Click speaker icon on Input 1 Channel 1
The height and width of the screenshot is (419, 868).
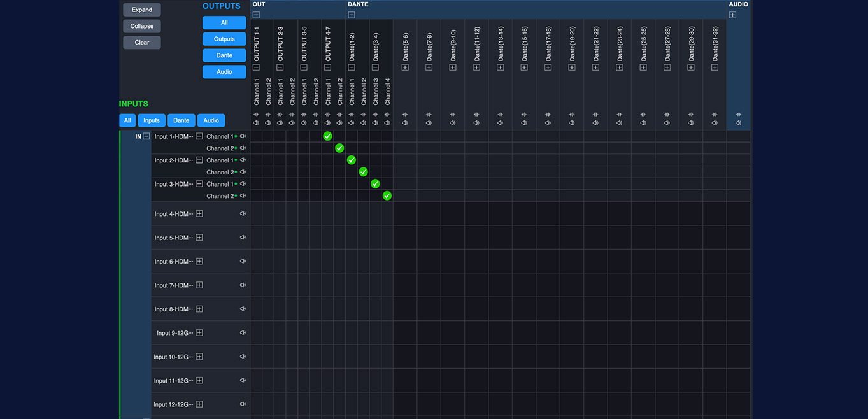(x=243, y=136)
